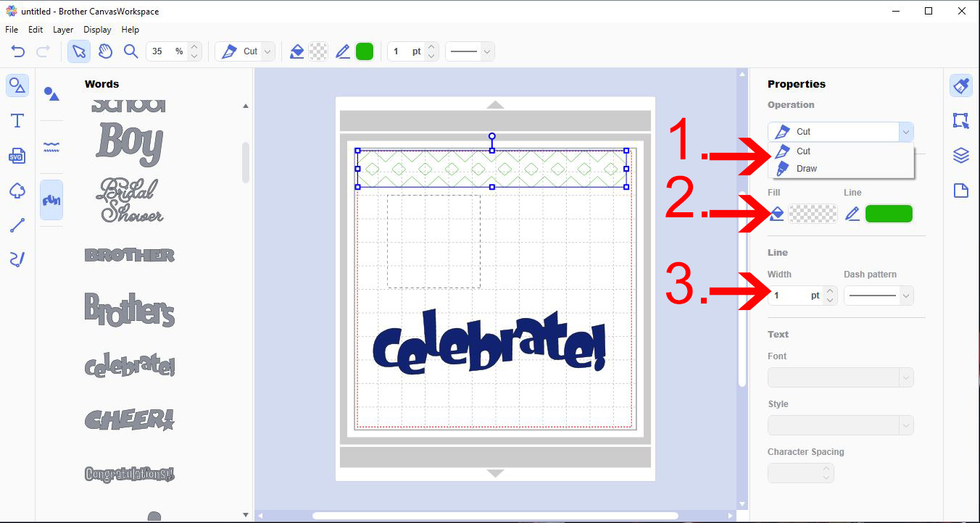Click the Undo arrow in toolbar

[x=18, y=51]
